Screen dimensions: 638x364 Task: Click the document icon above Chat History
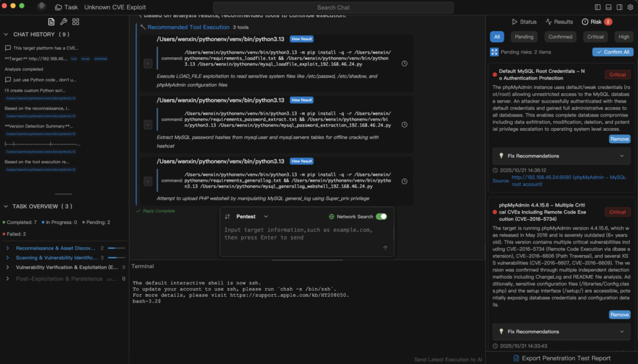(x=51, y=22)
